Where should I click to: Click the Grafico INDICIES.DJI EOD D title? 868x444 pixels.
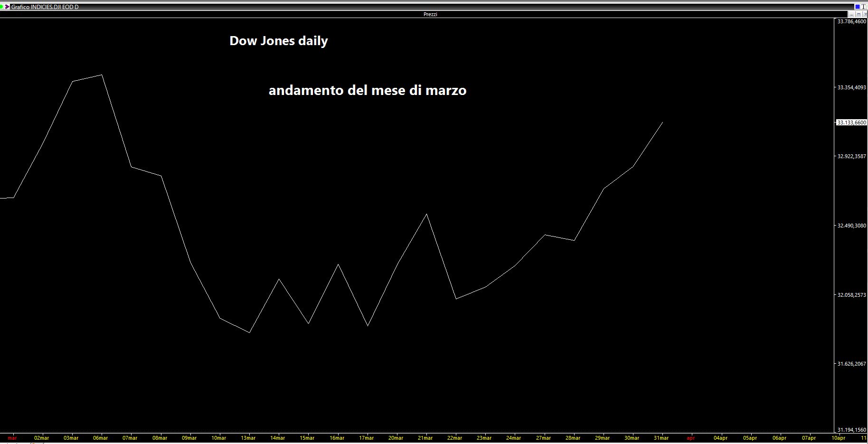point(45,7)
